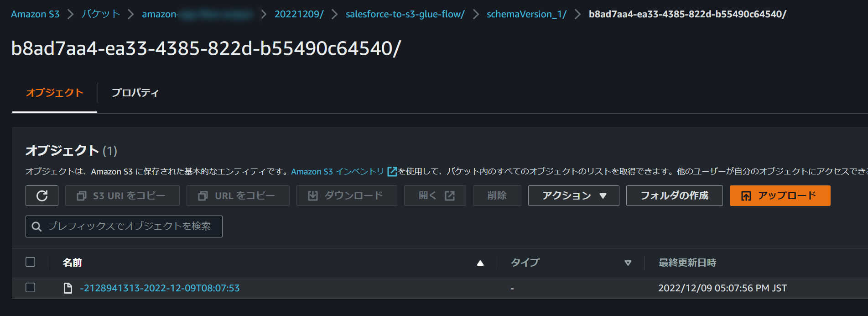
Task: Click the 開く button
Action: (x=435, y=196)
